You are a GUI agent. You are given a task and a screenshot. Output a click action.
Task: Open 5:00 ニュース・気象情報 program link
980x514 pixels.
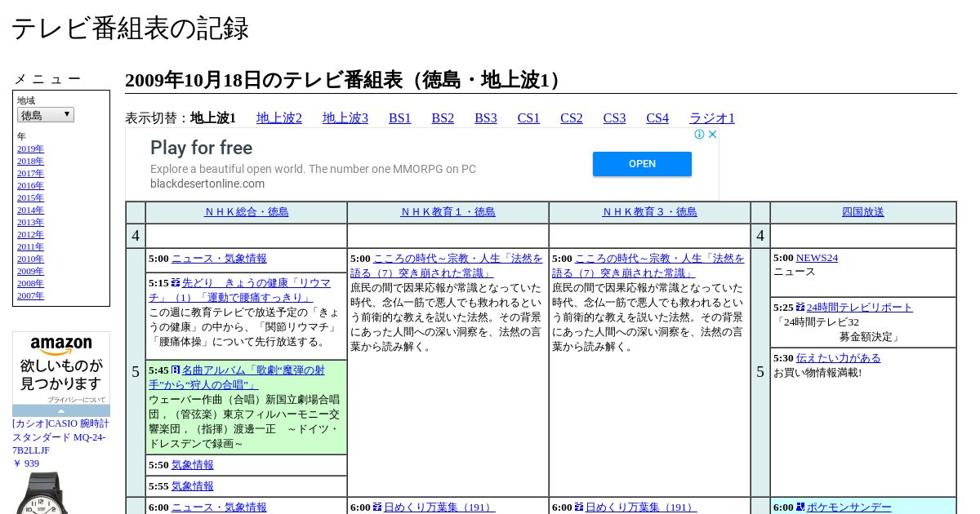(x=219, y=259)
